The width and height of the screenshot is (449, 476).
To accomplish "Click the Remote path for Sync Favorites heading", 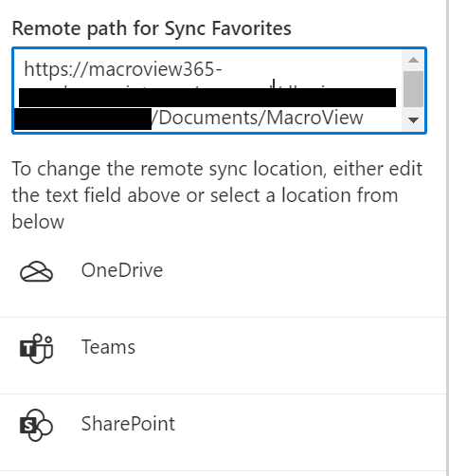I will [x=152, y=29].
